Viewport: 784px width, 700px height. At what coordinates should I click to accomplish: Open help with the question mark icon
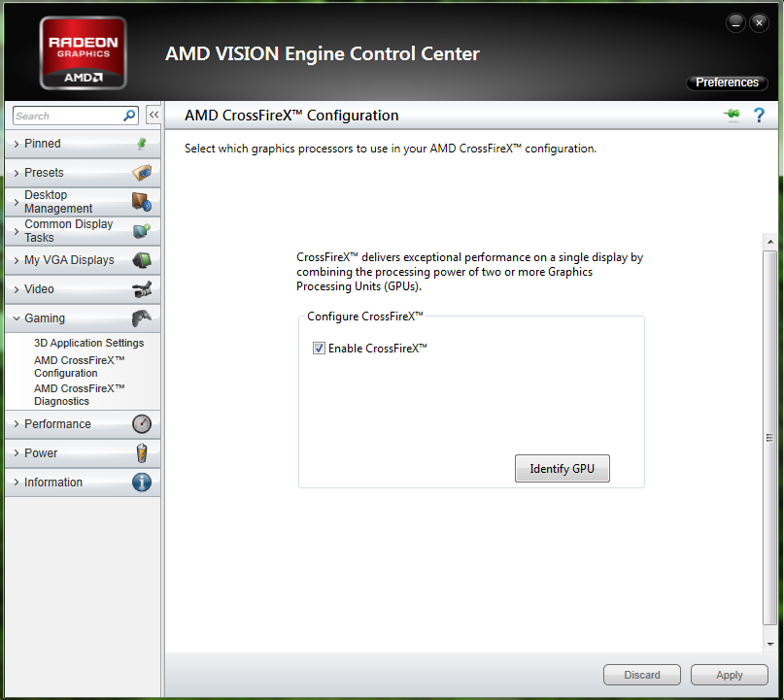(x=759, y=116)
